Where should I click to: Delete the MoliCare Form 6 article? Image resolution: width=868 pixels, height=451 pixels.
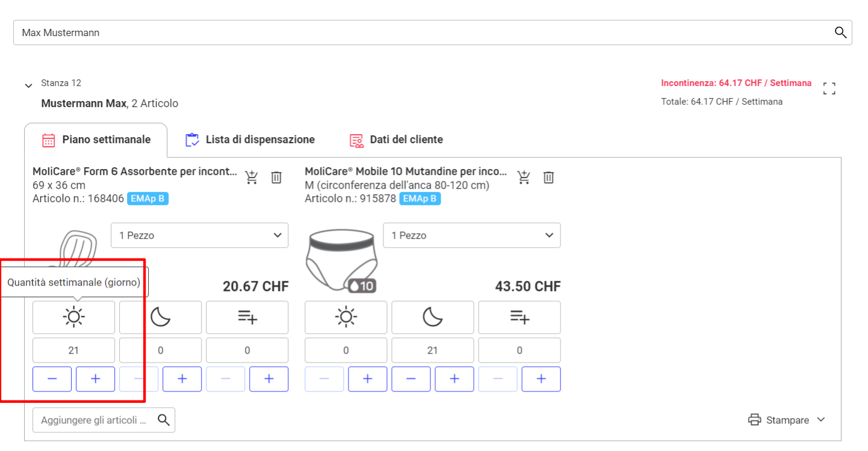point(276,177)
